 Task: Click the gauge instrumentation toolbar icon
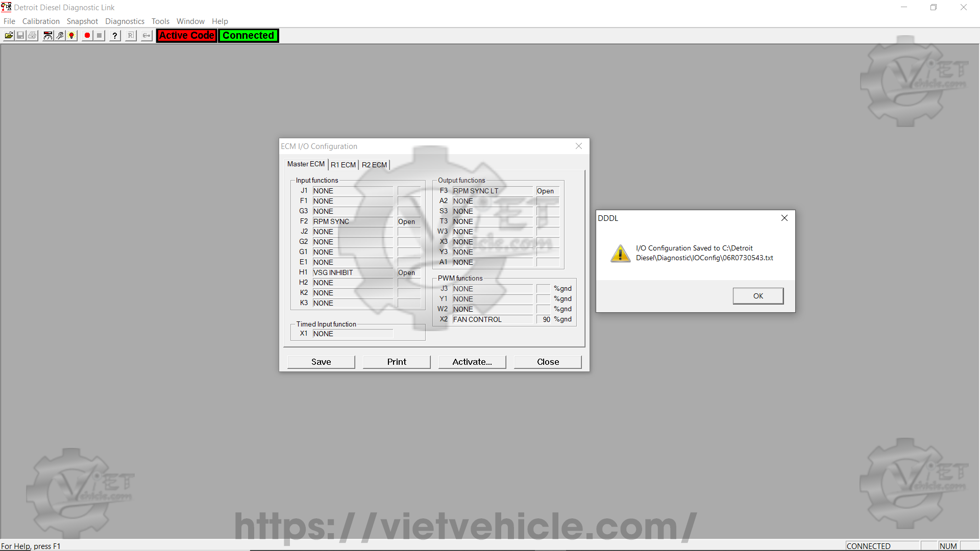pyautogui.click(x=47, y=35)
